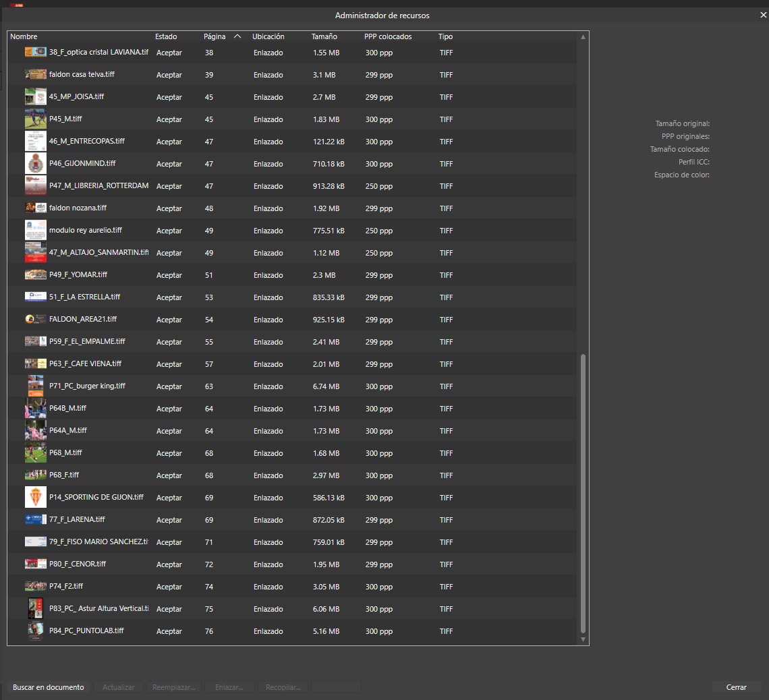This screenshot has height=700, width=769.
Task: Click page number 53
Action: 209,297
